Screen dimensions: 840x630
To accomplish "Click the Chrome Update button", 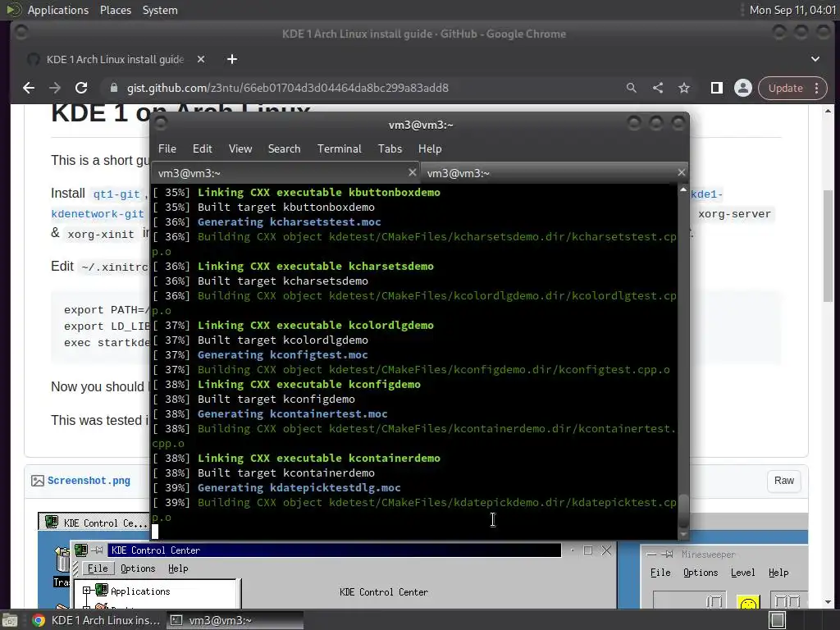I will tap(785, 88).
